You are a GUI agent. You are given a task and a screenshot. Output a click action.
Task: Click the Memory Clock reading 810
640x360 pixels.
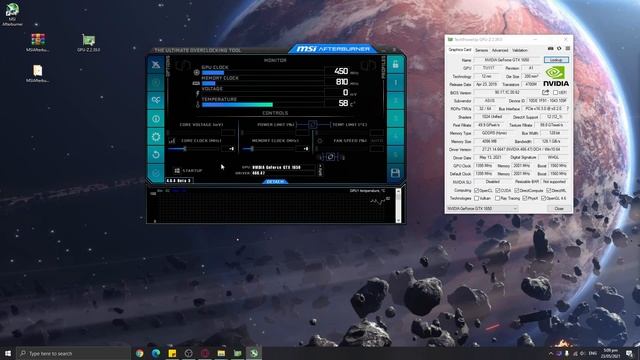click(x=342, y=82)
